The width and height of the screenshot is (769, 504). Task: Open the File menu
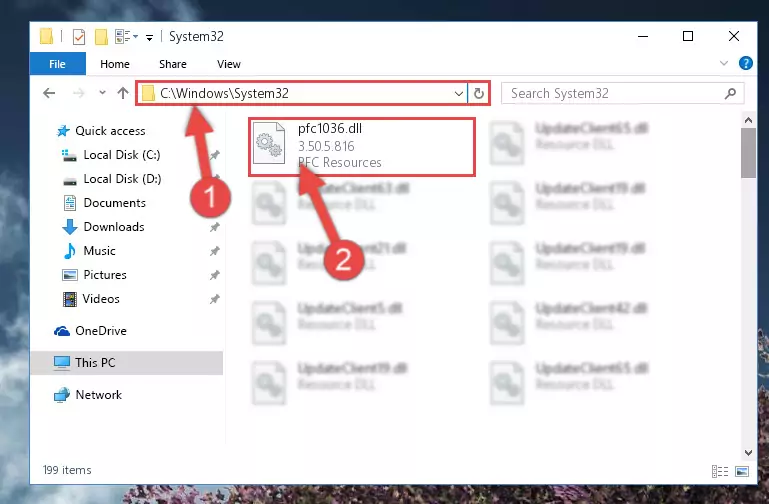point(57,64)
